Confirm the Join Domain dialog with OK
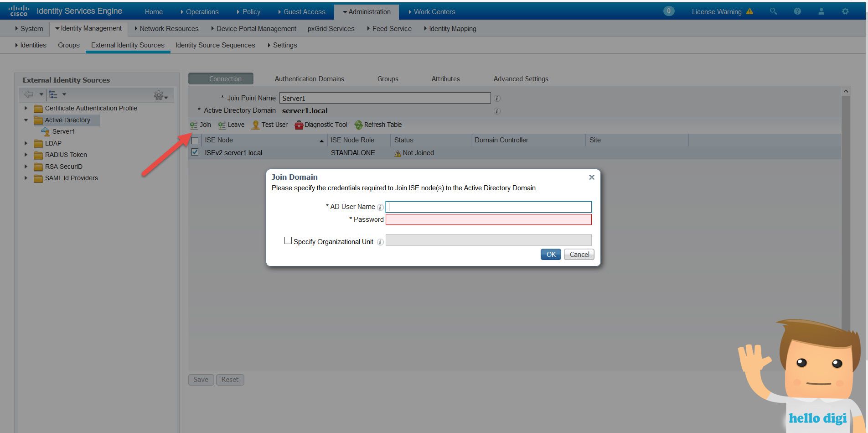868x433 pixels. 551,255
